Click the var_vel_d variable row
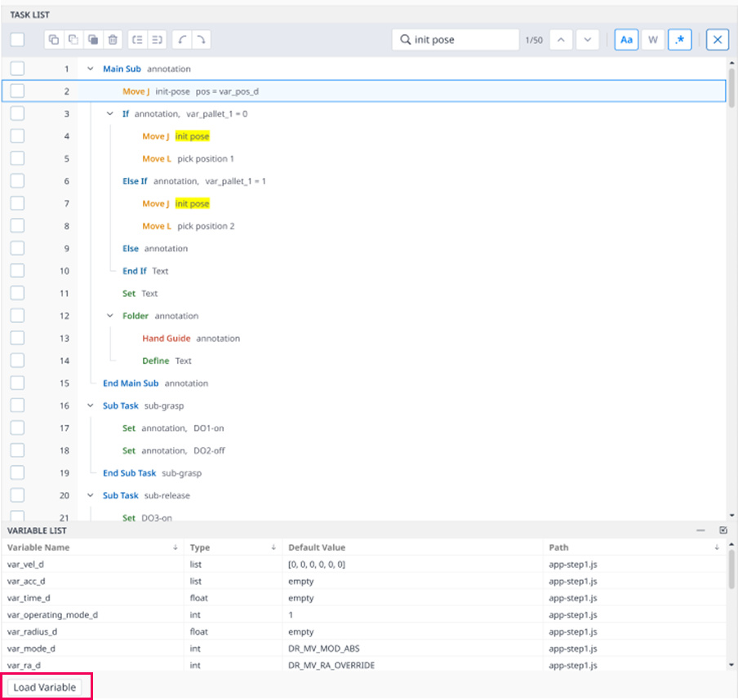 click(364, 564)
